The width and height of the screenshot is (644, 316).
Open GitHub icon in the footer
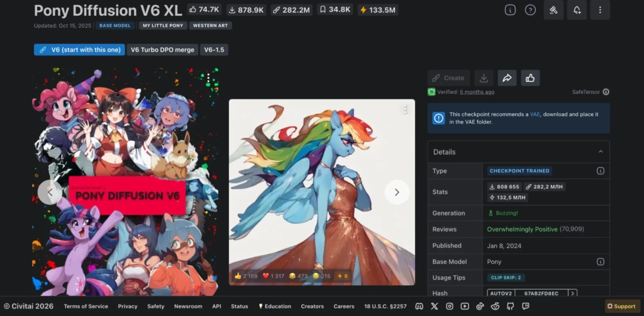[x=510, y=306]
